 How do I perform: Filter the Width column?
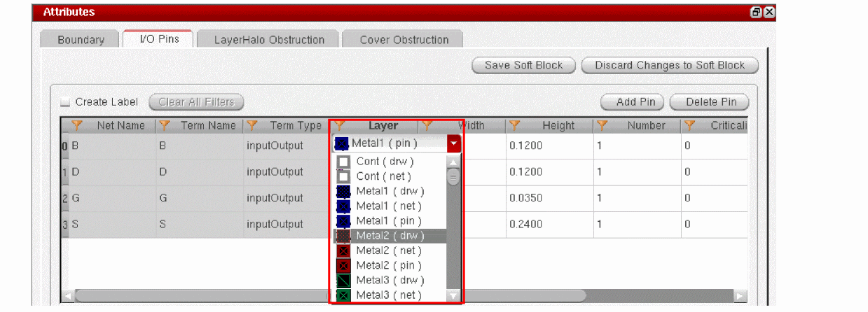pos(427,126)
